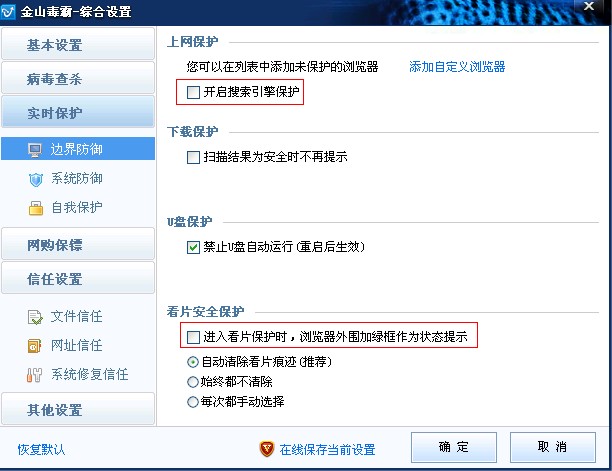Toggle the 浏览器外围加绿框 status checkbox
612x471 pixels.
[x=193, y=337]
